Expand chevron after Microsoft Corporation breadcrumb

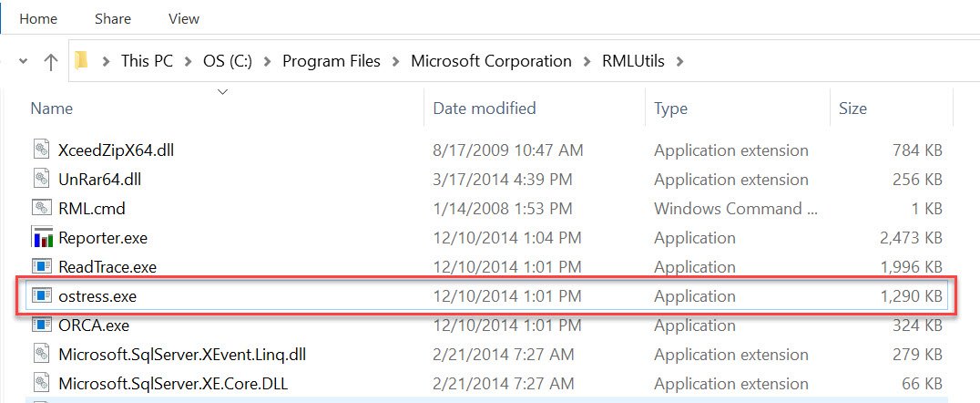point(587,61)
